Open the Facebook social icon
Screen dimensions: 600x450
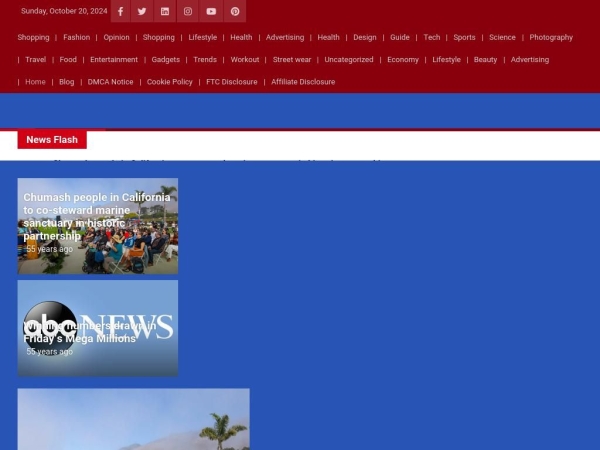pos(121,11)
